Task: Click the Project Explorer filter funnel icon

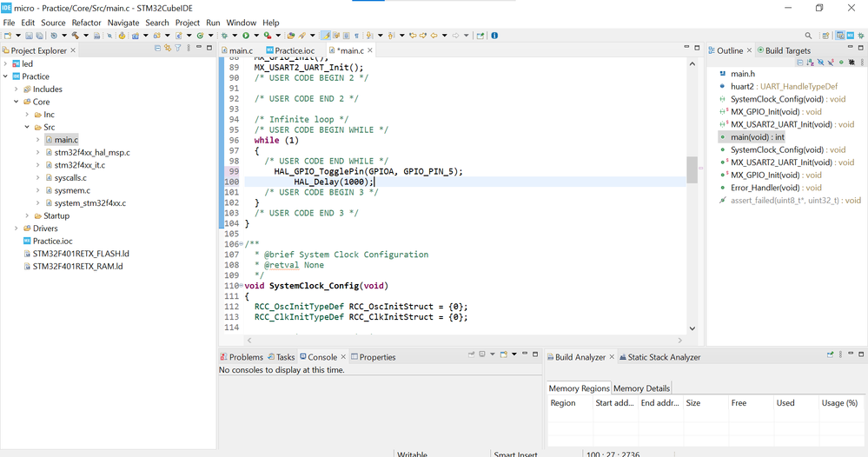Action: pyautogui.click(x=178, y=48)
